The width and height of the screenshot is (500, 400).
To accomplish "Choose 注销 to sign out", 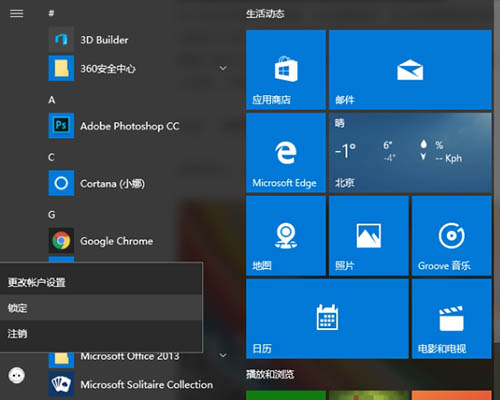I will 101,333.
